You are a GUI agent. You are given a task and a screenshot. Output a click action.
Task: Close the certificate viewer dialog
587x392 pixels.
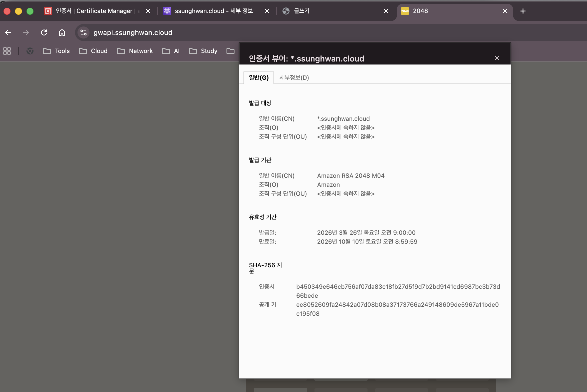pyautogui.click(x=497, y=58)
